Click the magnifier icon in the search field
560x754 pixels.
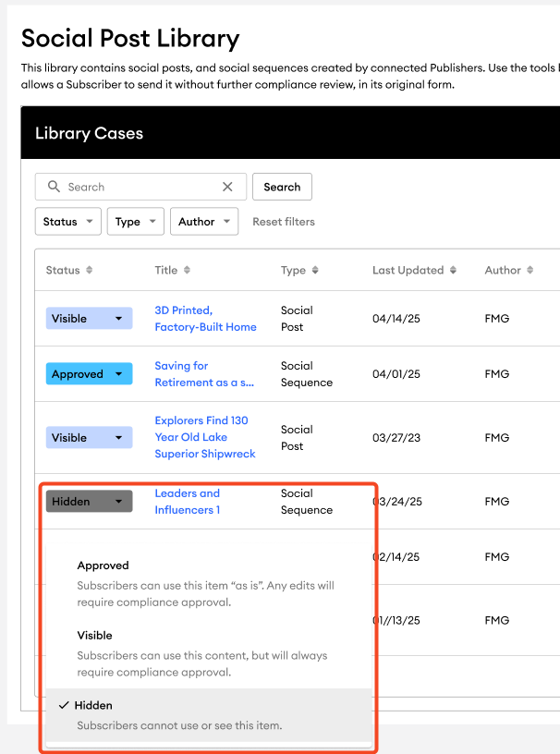(54, 187)
